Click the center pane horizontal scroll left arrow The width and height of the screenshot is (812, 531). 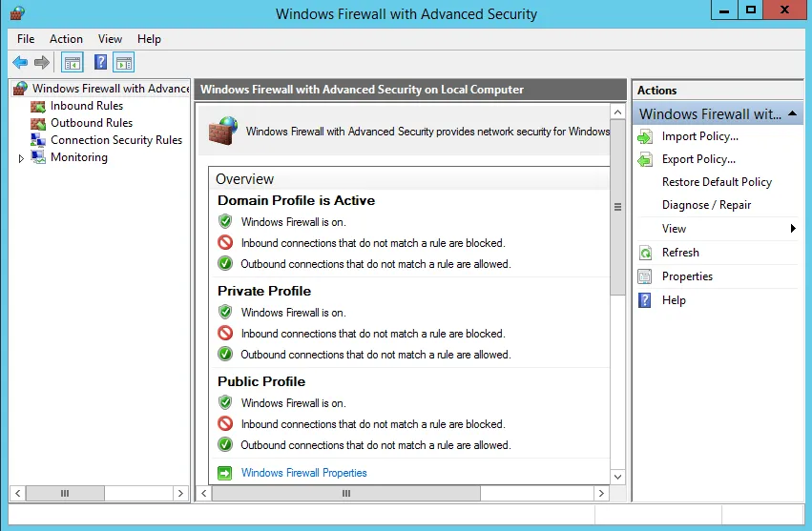point(204,493)
